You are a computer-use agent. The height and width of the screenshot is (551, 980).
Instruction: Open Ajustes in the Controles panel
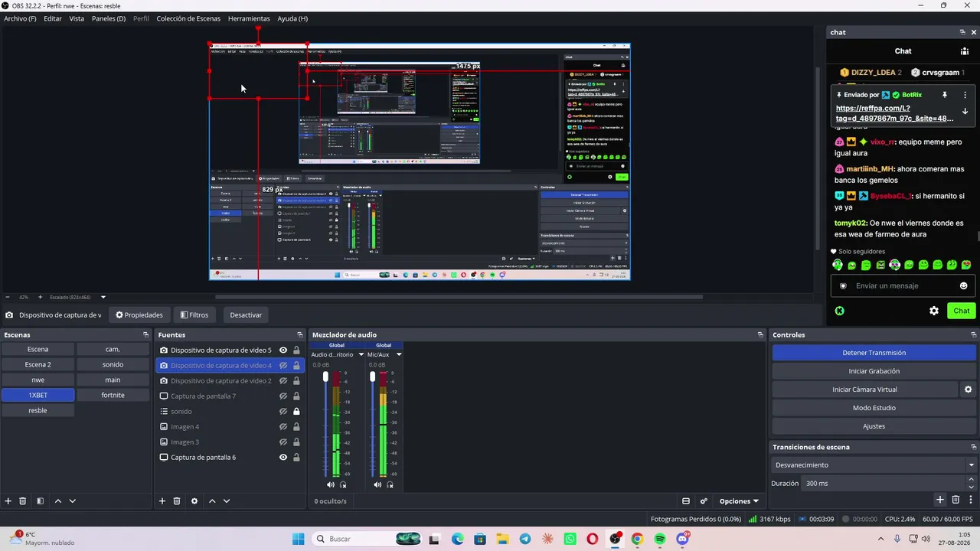click(x=874, y=426)
